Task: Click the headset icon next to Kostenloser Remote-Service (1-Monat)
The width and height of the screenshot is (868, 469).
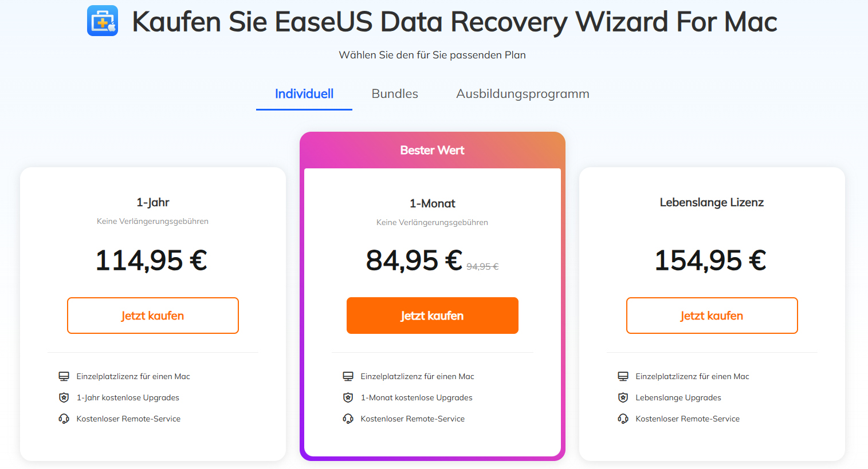Action: 347,418
